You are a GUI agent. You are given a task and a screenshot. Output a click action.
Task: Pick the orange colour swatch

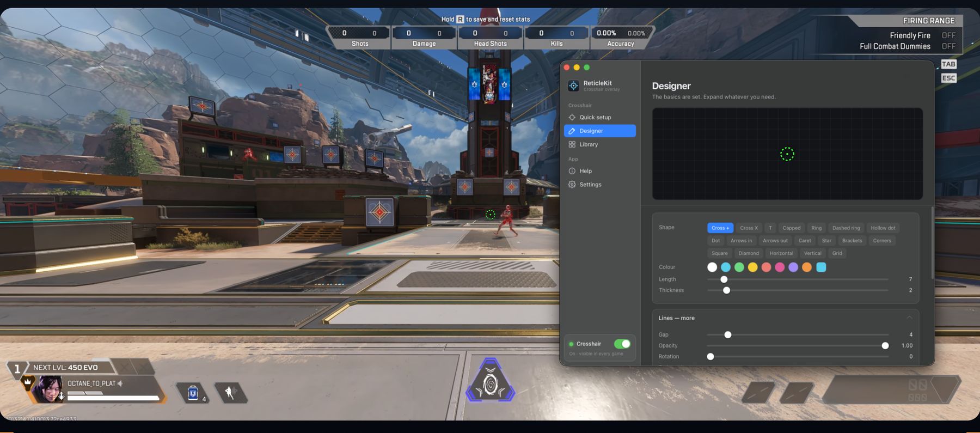point(807,267)
